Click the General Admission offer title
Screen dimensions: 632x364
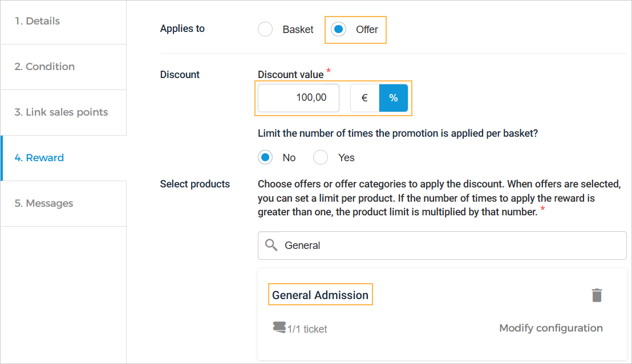(320, 295)
